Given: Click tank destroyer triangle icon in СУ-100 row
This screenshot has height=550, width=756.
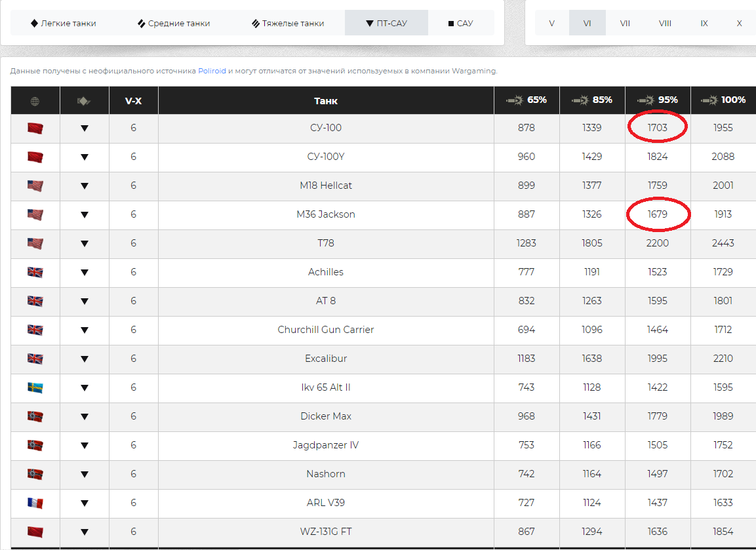Looking at the screenshot, I should (x=85, y=128).
